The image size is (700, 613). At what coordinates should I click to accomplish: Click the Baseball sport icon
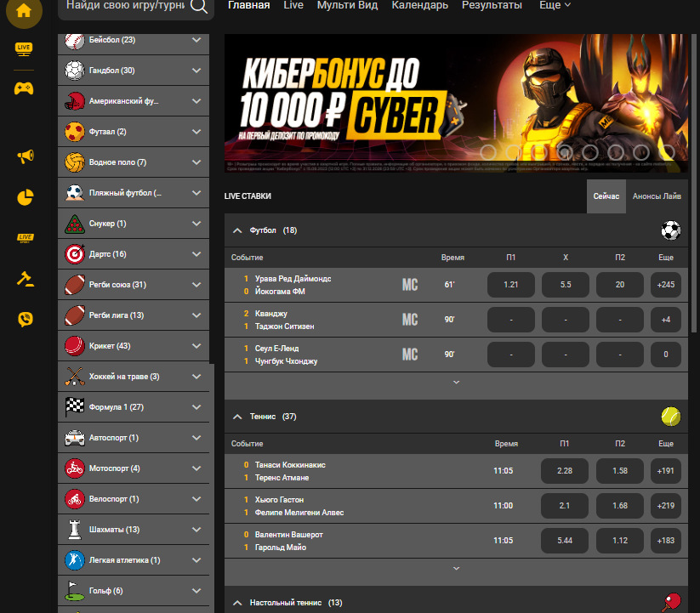75,40
